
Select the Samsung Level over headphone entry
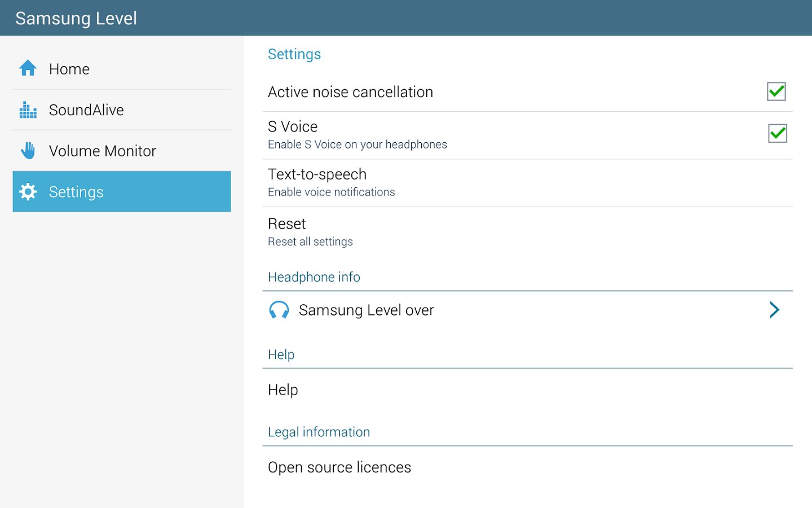(528, 310)
